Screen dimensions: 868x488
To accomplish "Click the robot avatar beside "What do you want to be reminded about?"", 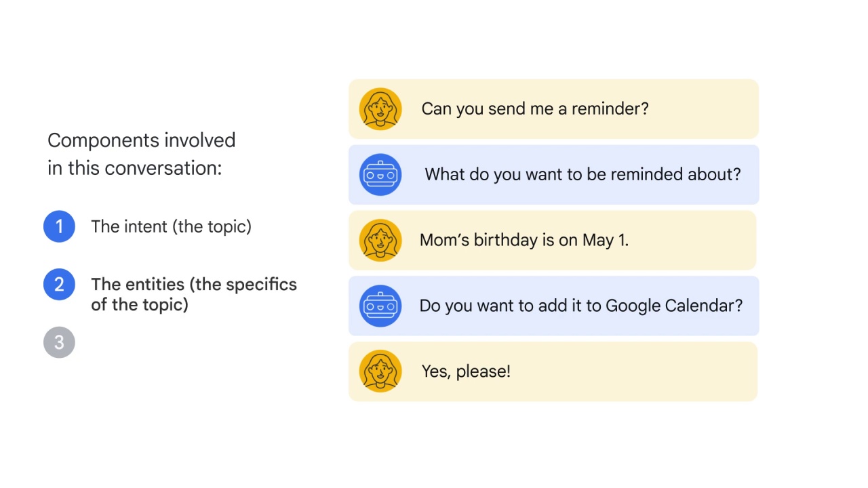I will point(380,175).
